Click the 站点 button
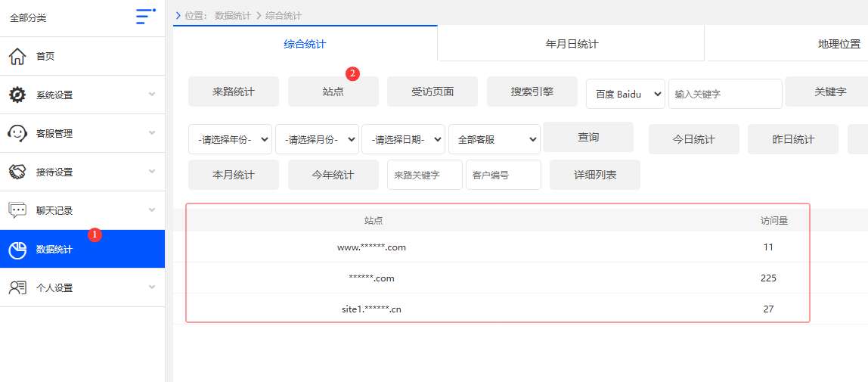 333,92
